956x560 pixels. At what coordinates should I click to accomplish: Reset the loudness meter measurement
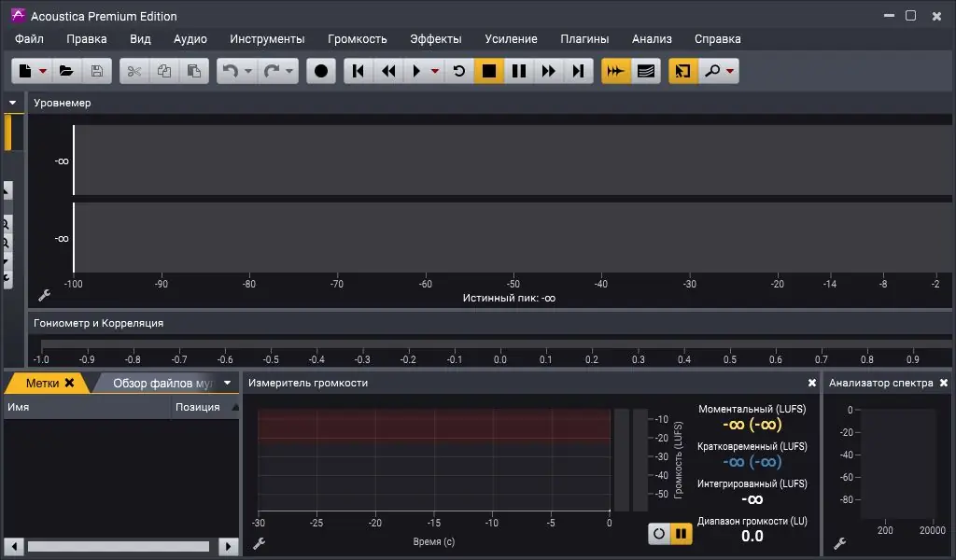click(x=659, y=535)
